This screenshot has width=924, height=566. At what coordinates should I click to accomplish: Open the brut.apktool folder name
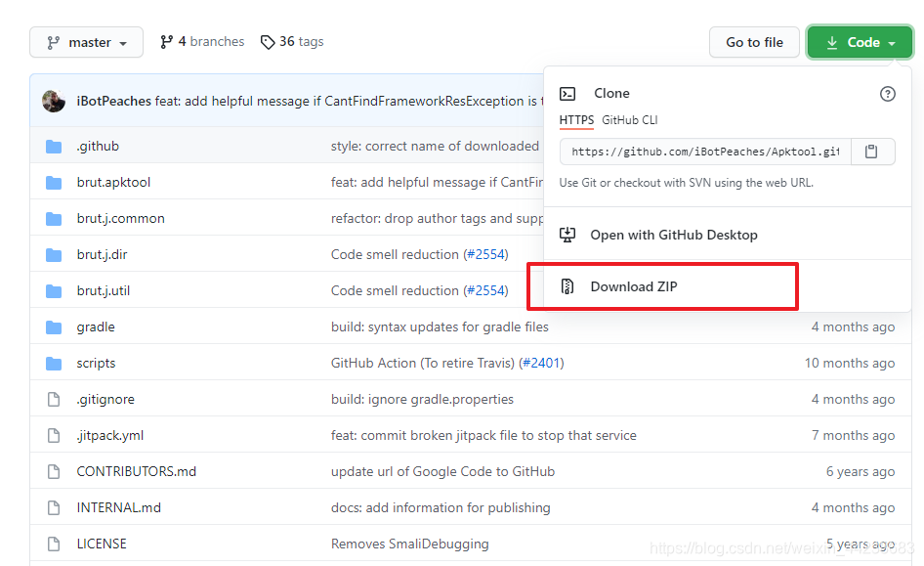tap(113, 182)
